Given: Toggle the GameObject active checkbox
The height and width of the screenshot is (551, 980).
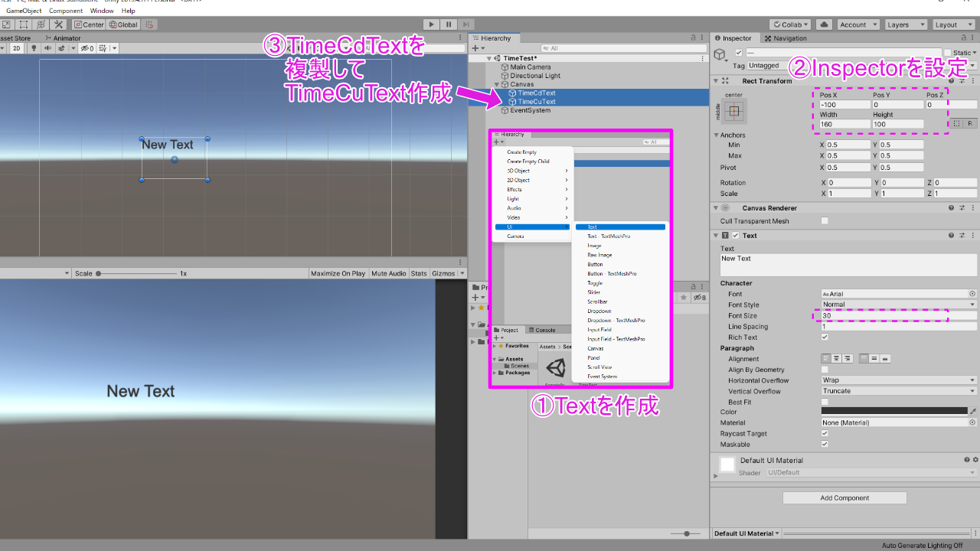Looking at the screenshot, I should pyautogui.click(x=738, y=53).
